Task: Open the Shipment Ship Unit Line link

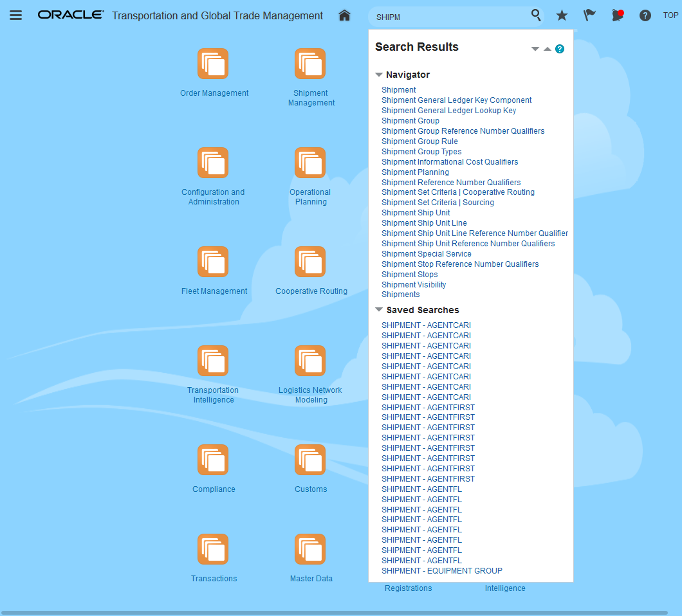Action: coord(424,223)
